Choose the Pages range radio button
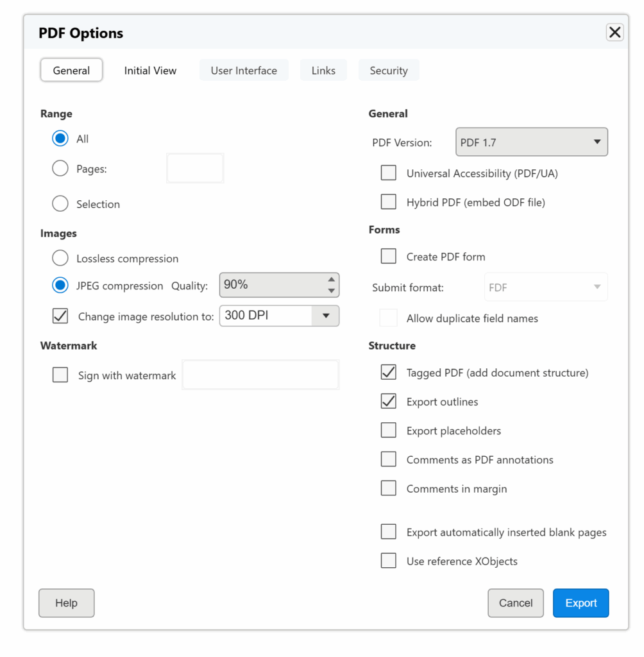Screen dimensions: 644x657 point(60,169)
